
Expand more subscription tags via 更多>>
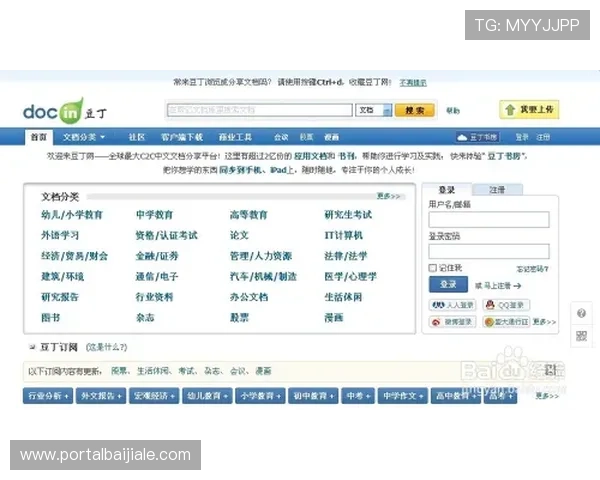(x=547, y=396)
